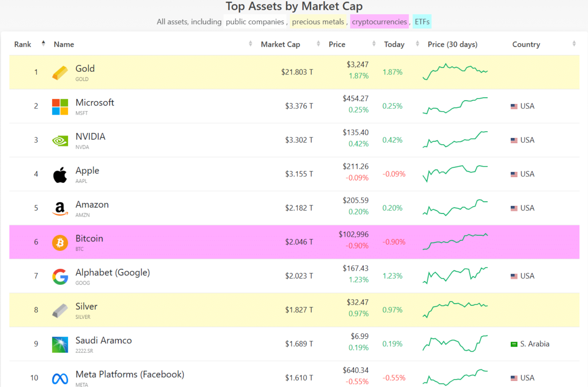Click the NVDA ticker symbol

coord(82,147)
